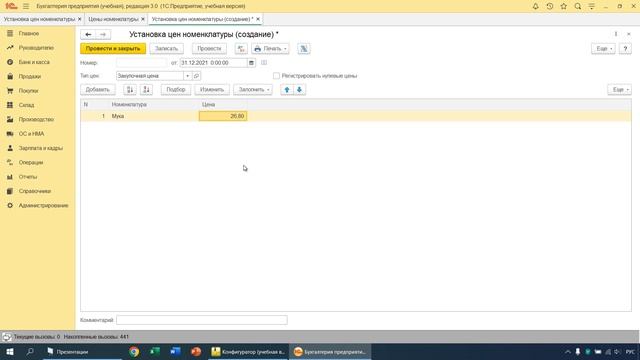Click Провести button

click(x=209, y=49)
